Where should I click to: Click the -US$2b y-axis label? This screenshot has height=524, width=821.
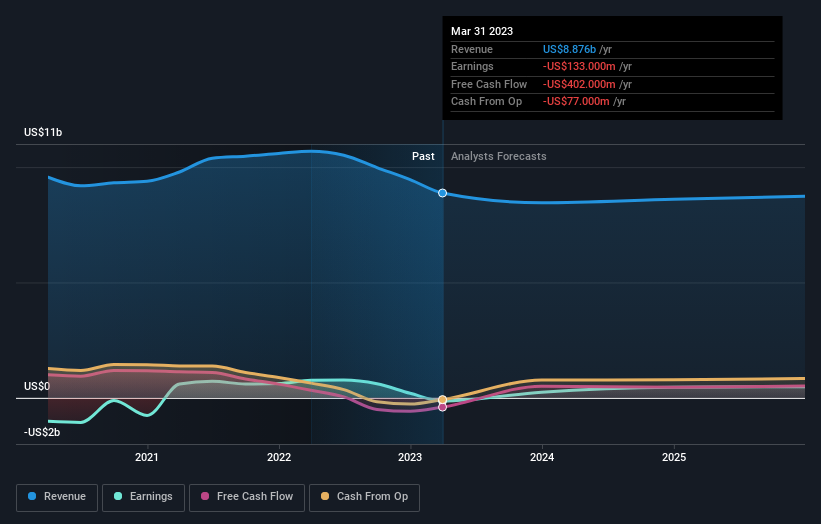[42, 432]
